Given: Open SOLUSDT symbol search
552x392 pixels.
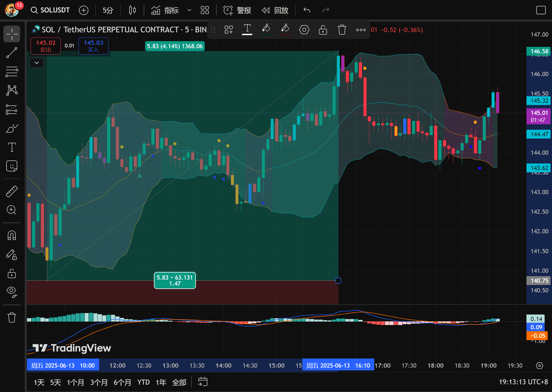Looking at the screenshot, I should click(50, 10).
